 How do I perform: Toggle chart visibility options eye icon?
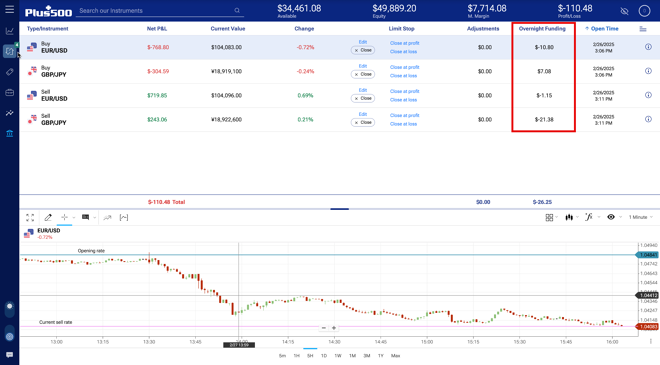click(611, 217)
